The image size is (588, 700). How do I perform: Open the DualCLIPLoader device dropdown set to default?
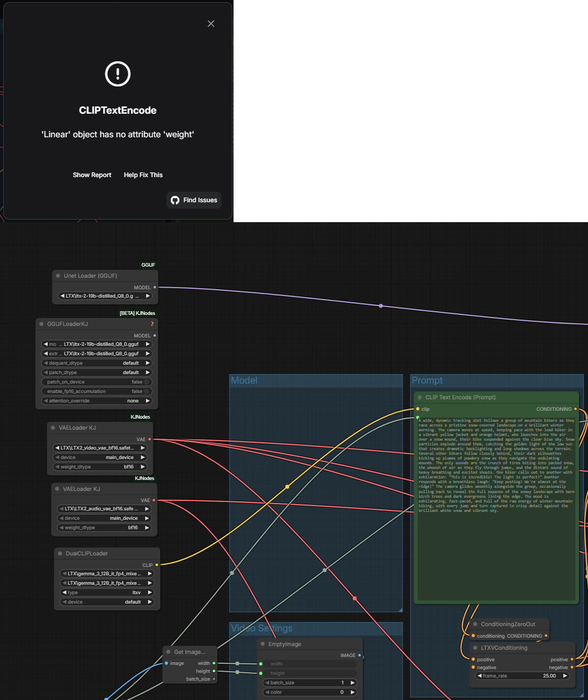point(107,602)
